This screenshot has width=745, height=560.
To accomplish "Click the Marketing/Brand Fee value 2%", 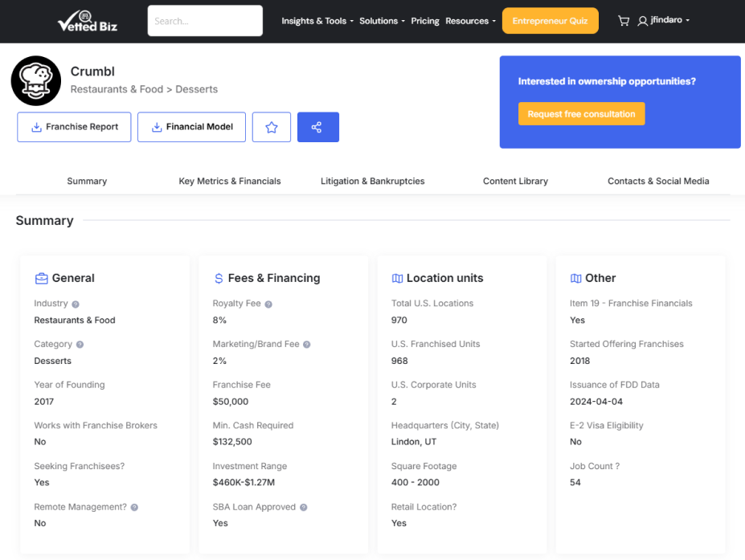I will point(219,361).
